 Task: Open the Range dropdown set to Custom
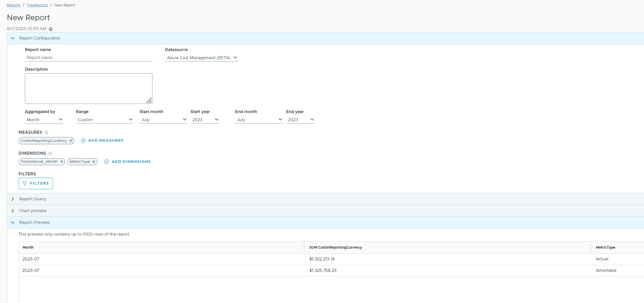tap(104, 120)
